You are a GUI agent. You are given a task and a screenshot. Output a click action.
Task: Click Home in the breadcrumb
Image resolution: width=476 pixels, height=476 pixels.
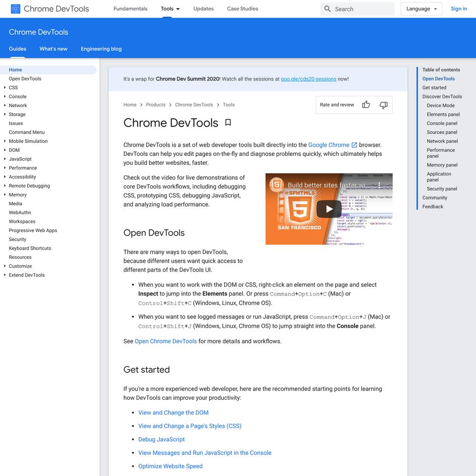pos(130,105)
